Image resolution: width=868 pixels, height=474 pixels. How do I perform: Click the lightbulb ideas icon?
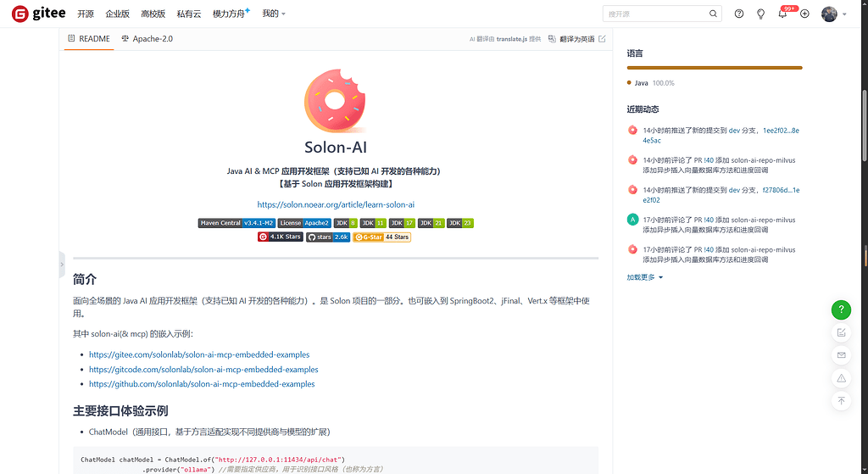pos(760,14)
